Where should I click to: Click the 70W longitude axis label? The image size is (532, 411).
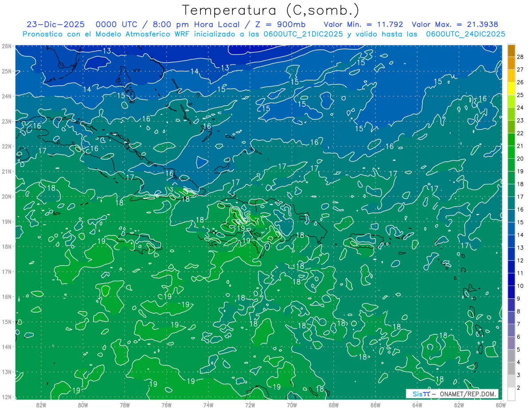pyautogui.click(x=292, y=405)
